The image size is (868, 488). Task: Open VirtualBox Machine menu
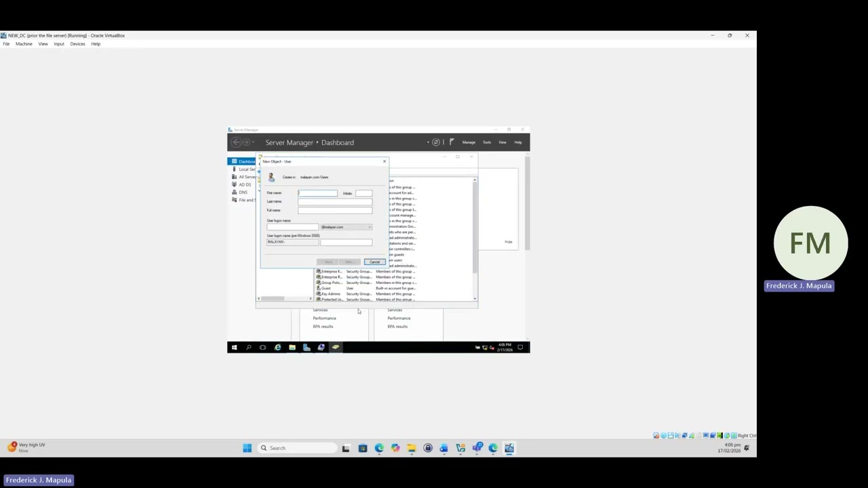(x=24, y=44)
